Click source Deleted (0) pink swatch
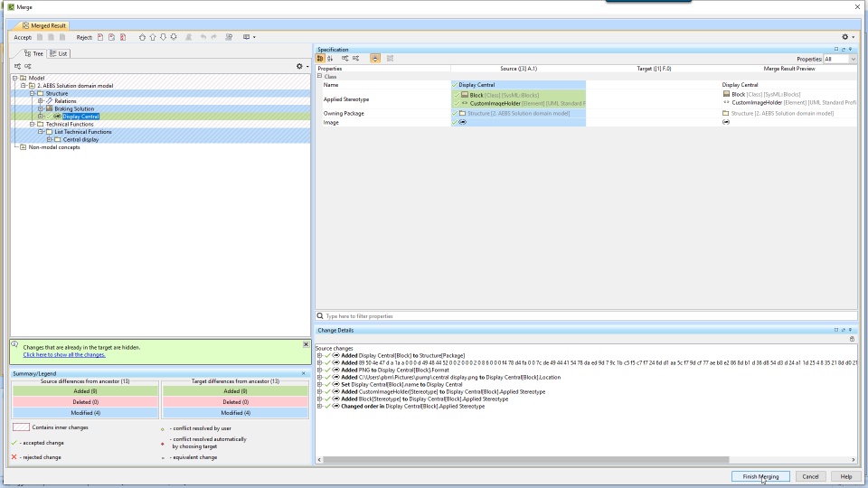The height and width of the screenshot is (488, 868). coord(85,402)
